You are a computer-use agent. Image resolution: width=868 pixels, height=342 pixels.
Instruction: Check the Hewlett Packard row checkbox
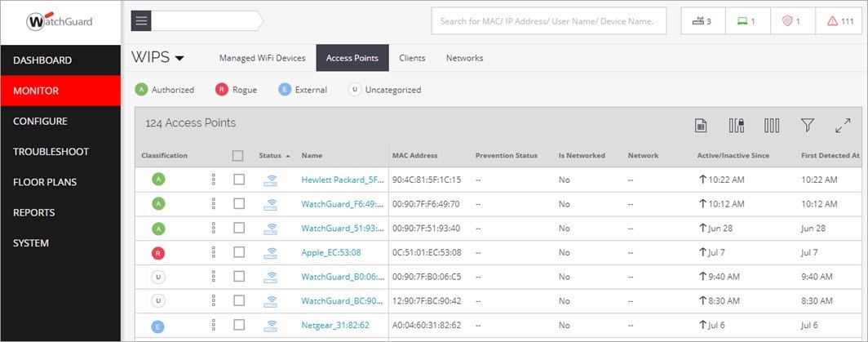[x=238, y=180]
